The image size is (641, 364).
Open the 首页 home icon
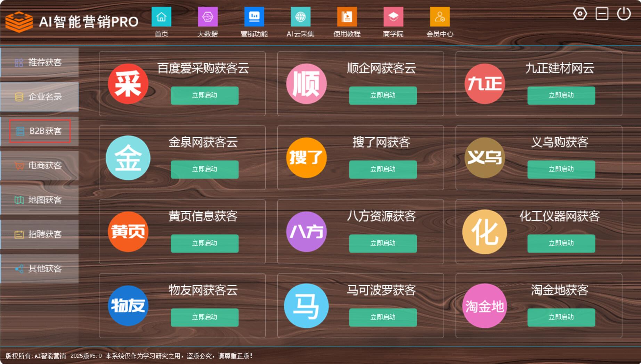161,17
